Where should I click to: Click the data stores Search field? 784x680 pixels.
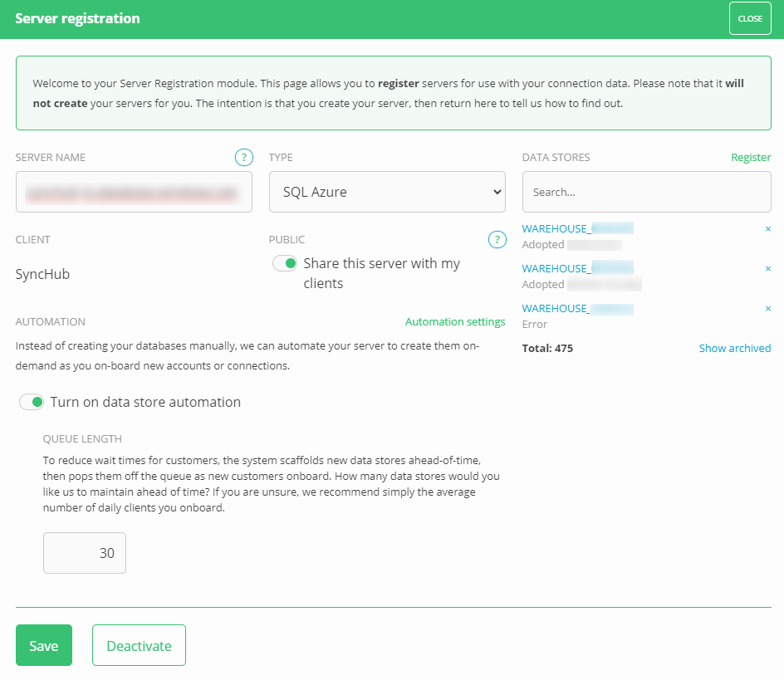(x=646, y=192)
